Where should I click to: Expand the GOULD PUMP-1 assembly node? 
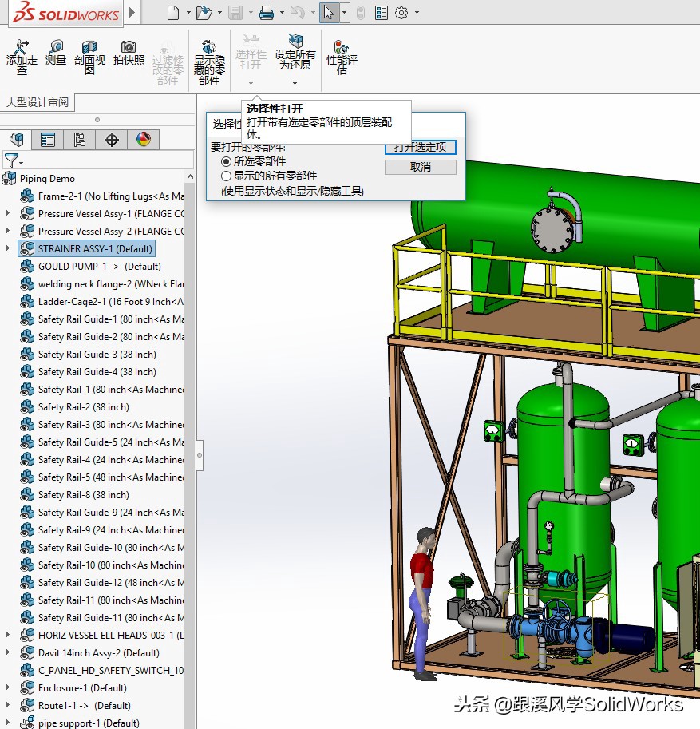click(x=6, y=266)
